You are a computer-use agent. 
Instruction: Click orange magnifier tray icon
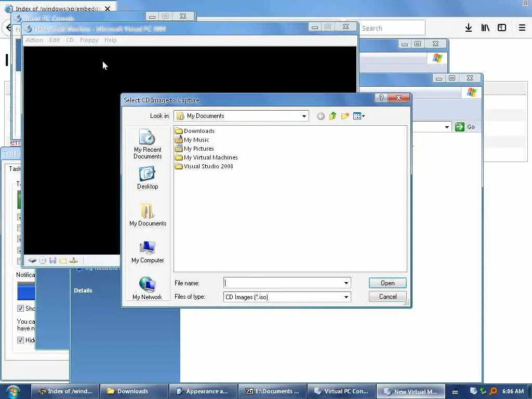pos(493,391)
